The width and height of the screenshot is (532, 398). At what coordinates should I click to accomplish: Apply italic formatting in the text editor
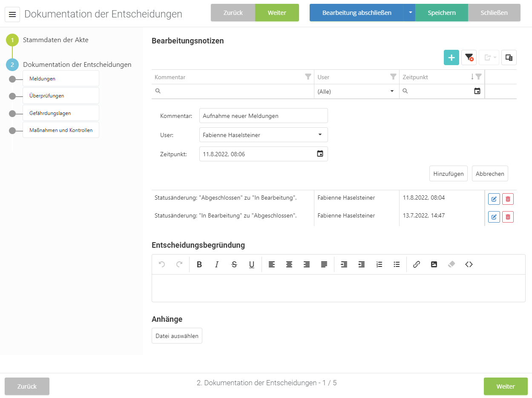point(217,264)
